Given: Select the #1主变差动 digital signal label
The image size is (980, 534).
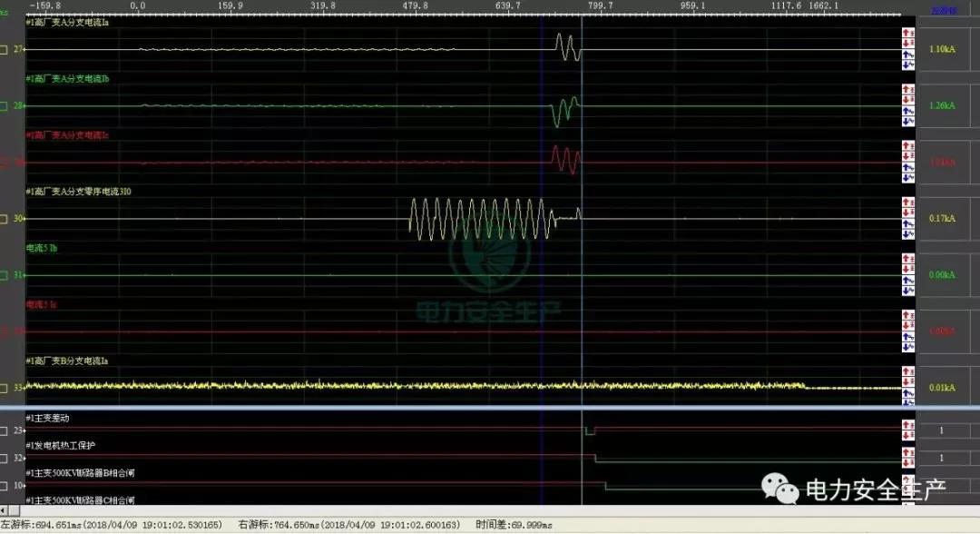Looking at the screenshot, I should (x=49, y=418).
